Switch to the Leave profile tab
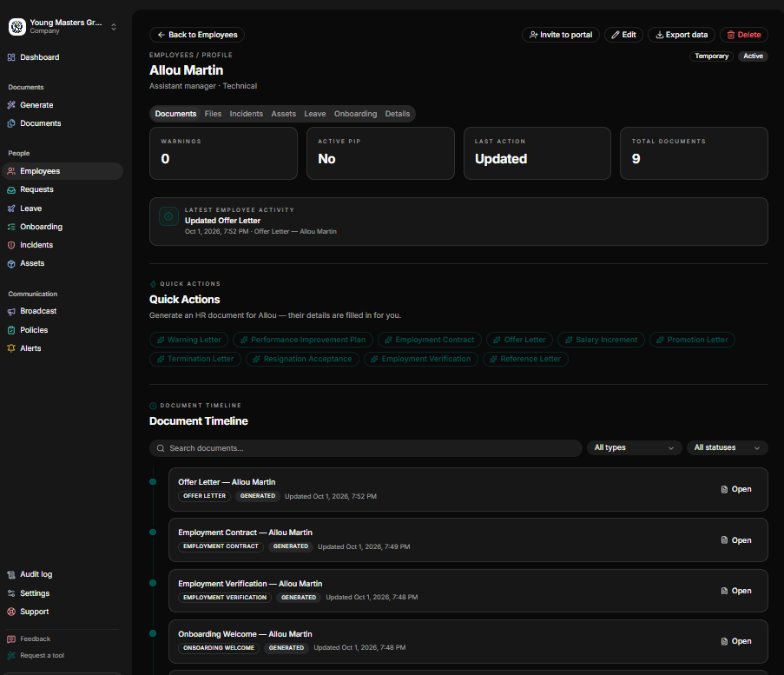The height and width of the screenshot is (675, 784). (x=315, y=114)
